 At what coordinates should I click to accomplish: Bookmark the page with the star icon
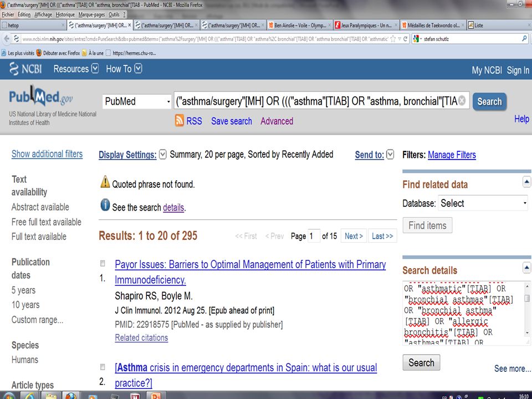pyautogui.click(x=393, y=39)
